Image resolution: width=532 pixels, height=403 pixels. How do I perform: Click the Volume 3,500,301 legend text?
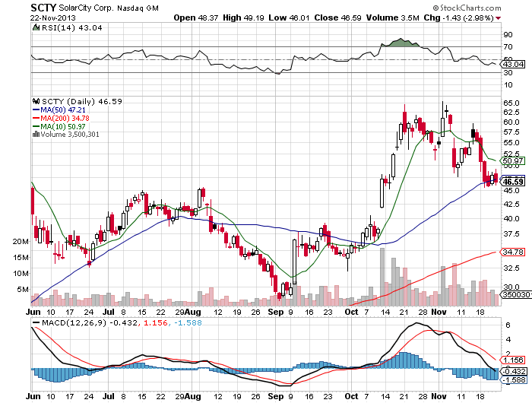coord(70,135)
